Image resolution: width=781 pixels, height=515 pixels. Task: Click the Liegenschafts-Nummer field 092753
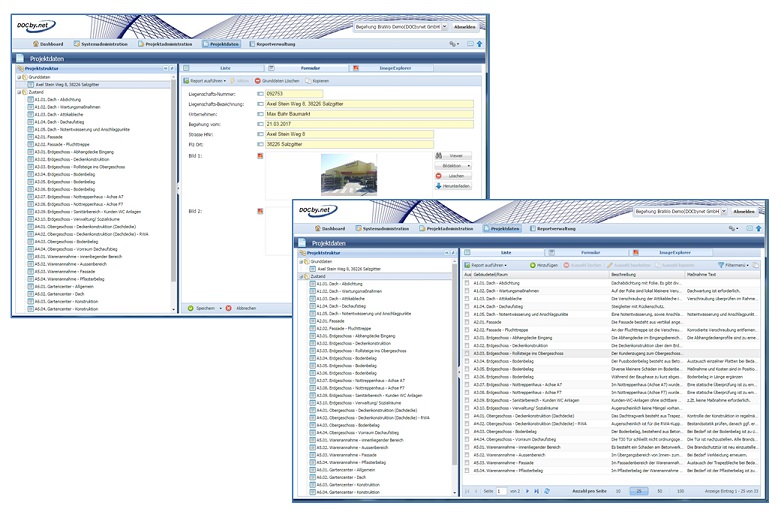point(294,94)
